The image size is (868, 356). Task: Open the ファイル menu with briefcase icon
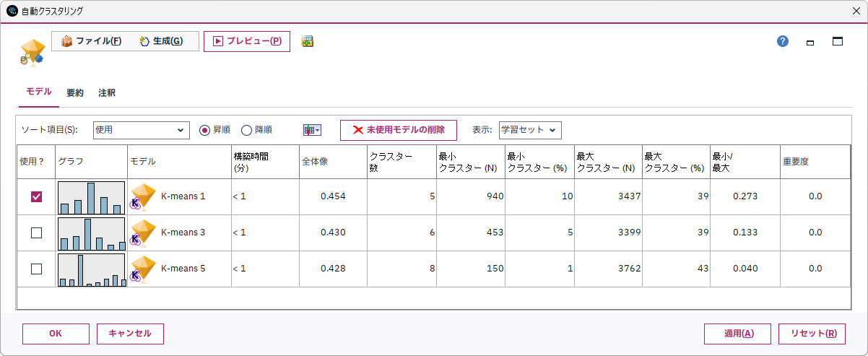(x=92, y=41)
